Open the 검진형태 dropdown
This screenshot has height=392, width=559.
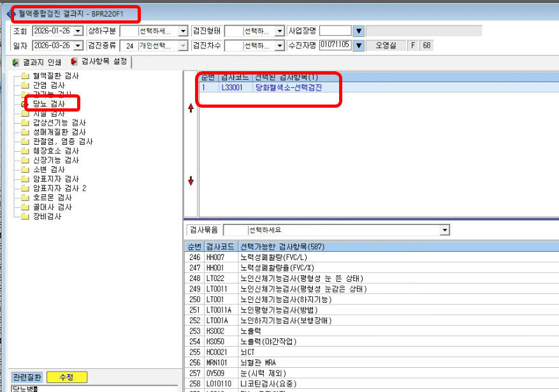(280, 31)
